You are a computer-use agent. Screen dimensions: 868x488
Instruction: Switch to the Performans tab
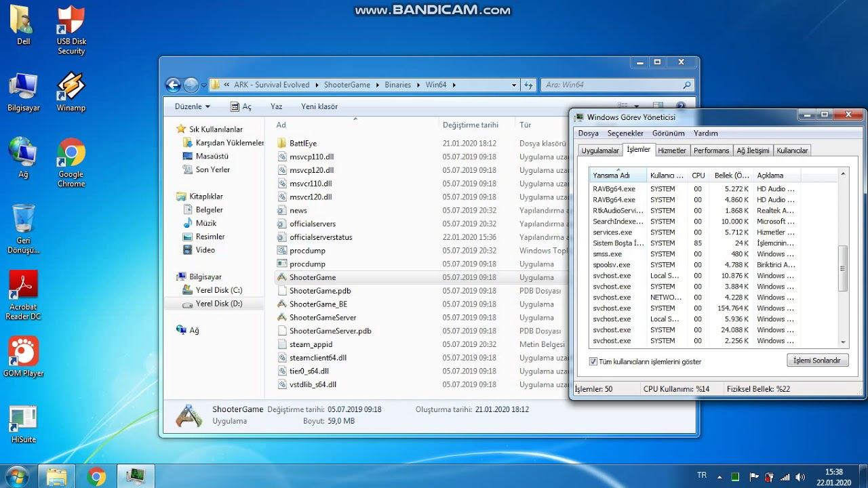pyautogui.click(x=711, y=150)
